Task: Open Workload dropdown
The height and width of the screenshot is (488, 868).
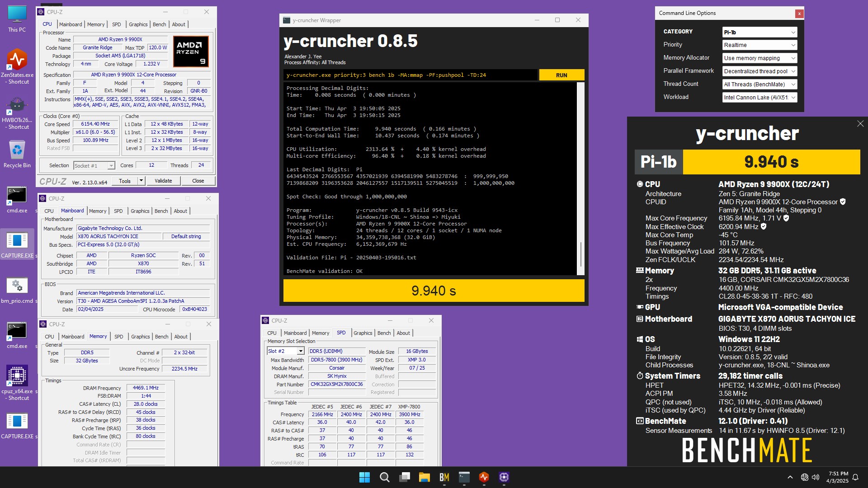Action: pos(759,98)
